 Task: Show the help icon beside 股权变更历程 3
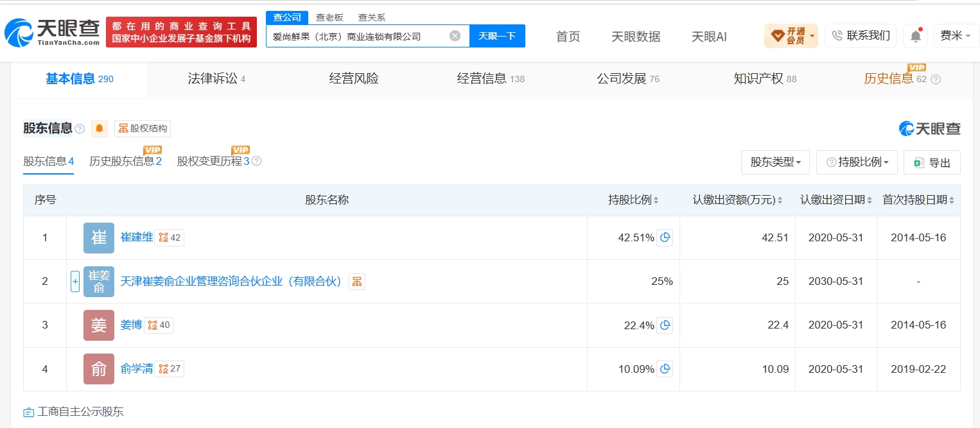coord(256,161)
